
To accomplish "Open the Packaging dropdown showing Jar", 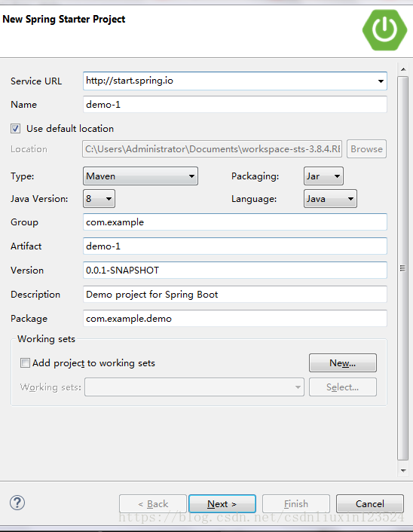I will pyautogui.click(x=323, y=176).
